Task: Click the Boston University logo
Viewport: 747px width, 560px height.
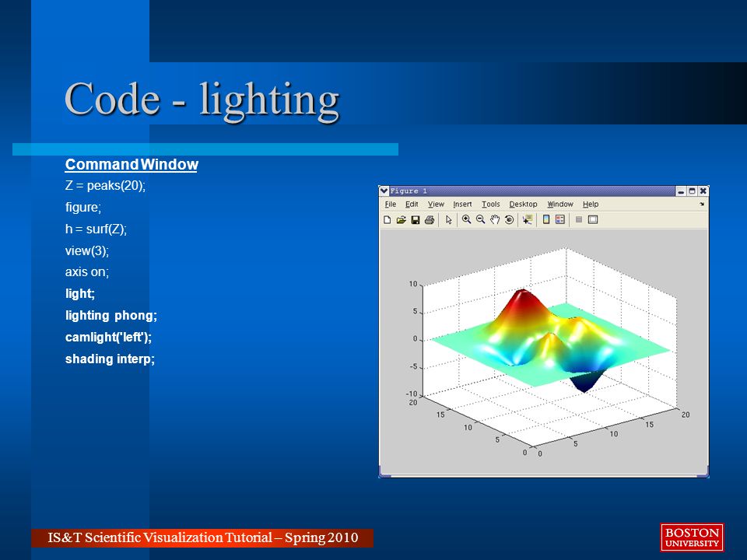Action: click(x=693, y=537)
